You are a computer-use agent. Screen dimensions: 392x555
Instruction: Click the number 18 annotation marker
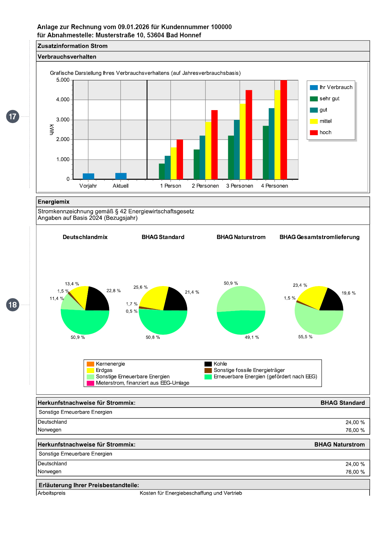pos(13,305)
